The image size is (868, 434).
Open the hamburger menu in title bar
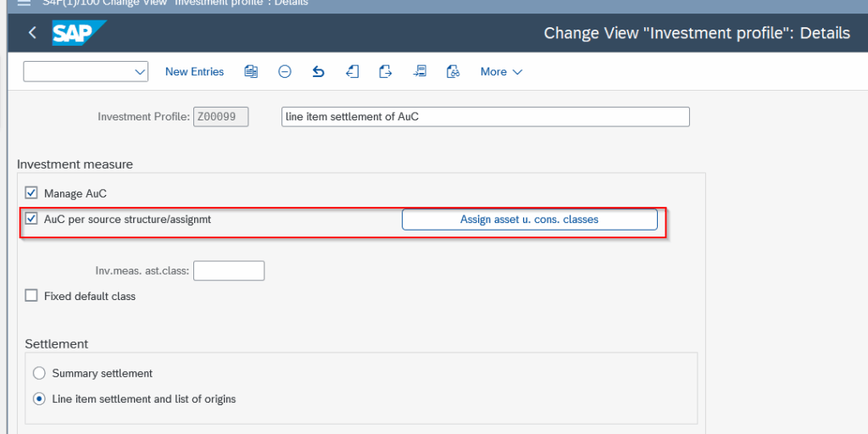point(24,3)
